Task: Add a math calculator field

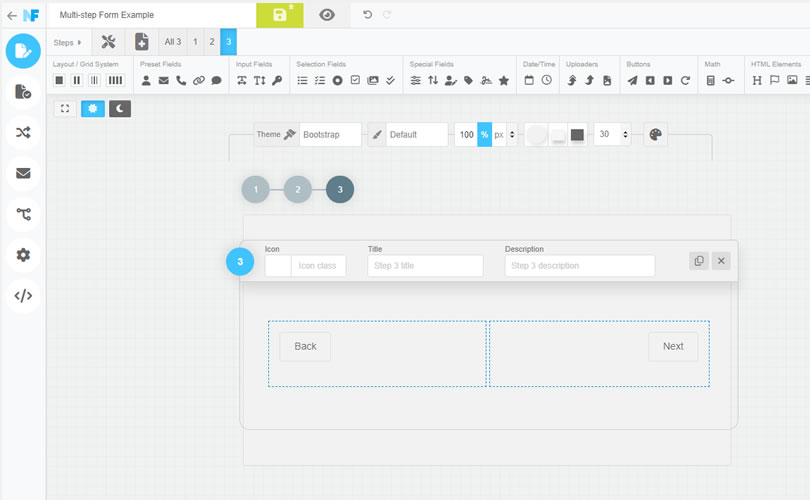Action: (711, 80)
